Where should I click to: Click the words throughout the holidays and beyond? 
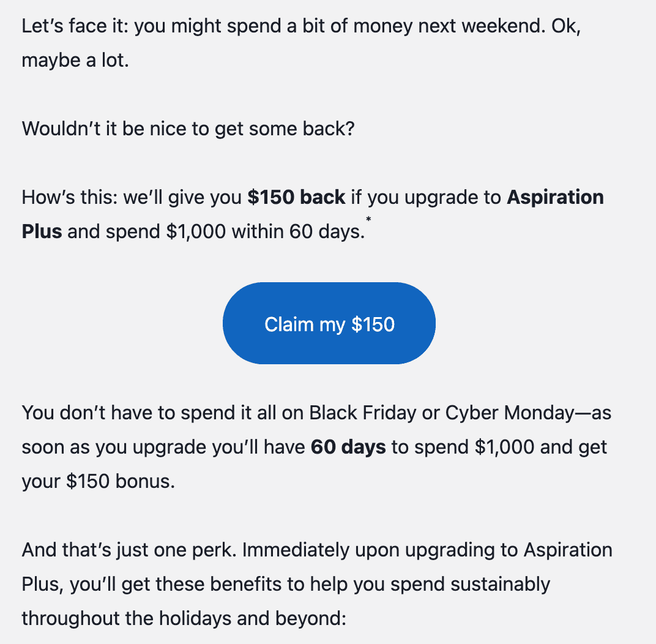184,618
